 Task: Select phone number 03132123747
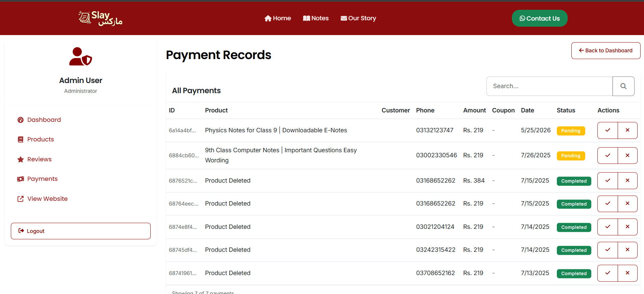tap(435, 130)
